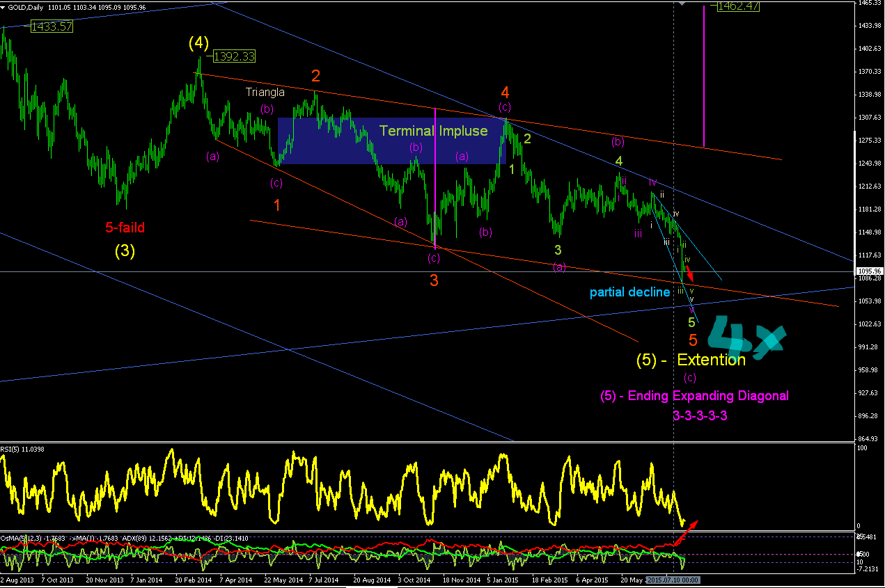Select the 'Triangla' text label
This screenshot has width=885, height=588.
tap(265, 92)
